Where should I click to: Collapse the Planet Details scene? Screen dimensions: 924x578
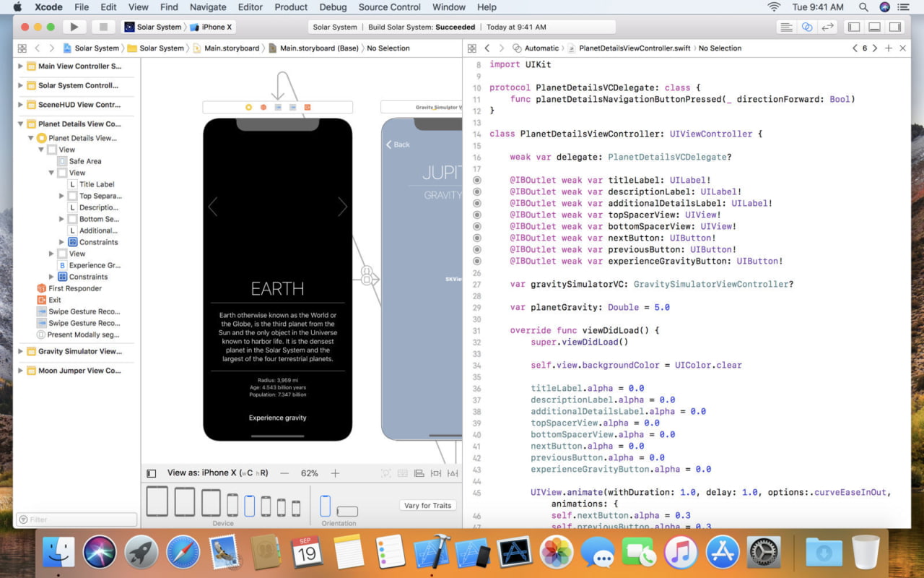[20, 124]
